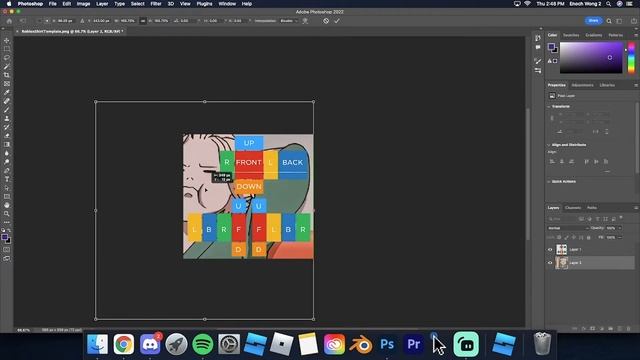Commit the transform with the checkmark
Screen dimensions: 640x360
click(x=337, y=21)
